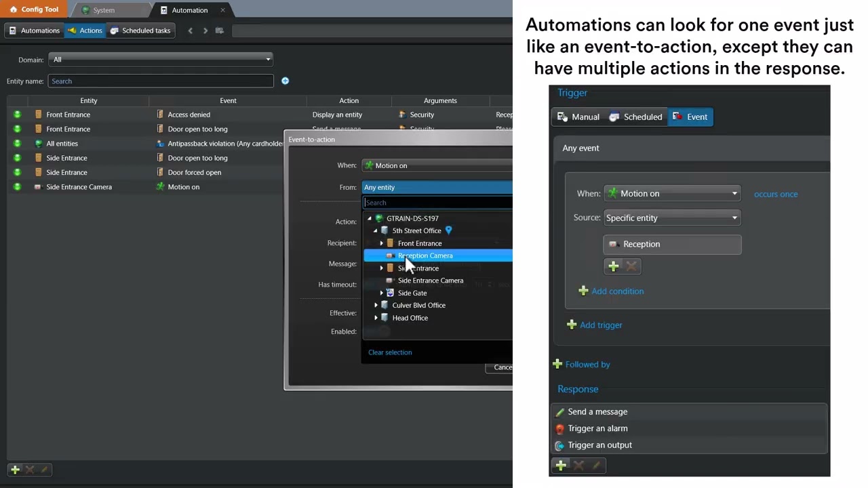
Task: Sort by the Entity column header
Action: pos(88,100)
